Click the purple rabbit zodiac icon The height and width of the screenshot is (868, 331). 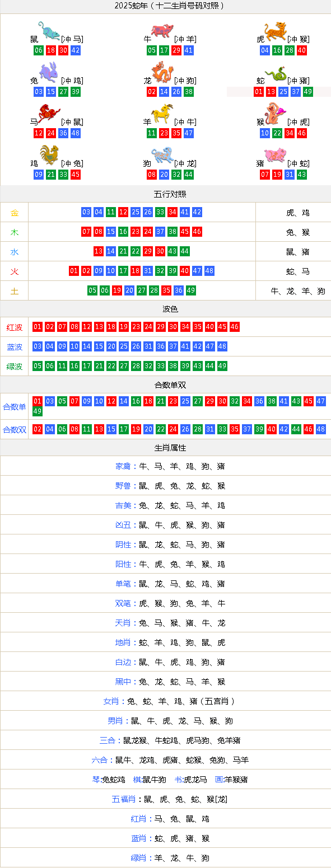[x=49, y=72]
